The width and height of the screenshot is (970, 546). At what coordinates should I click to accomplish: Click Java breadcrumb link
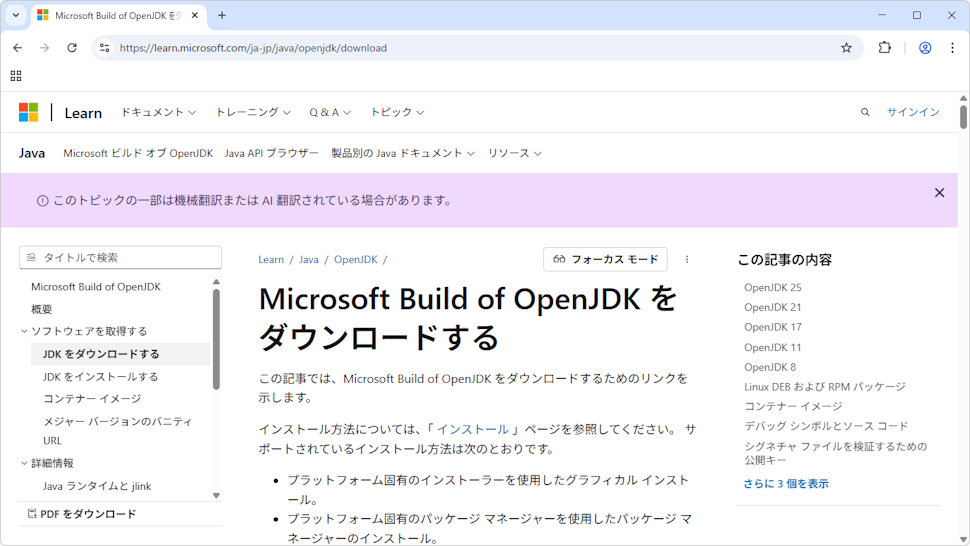[309, 260]
